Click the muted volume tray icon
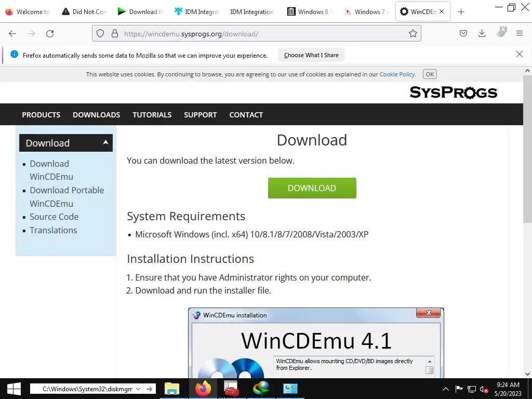Viewport: 532px width, 399px height. [484, 389]
